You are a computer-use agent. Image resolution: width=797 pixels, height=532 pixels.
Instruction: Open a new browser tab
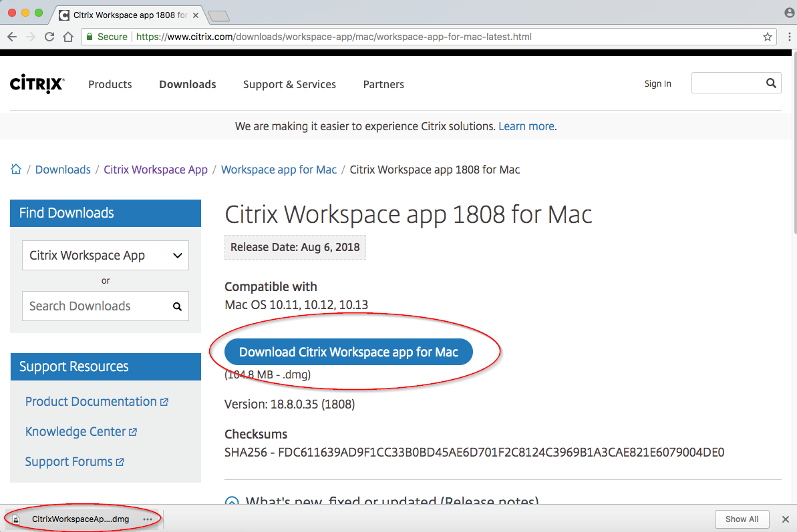click(x=219, y=16)
